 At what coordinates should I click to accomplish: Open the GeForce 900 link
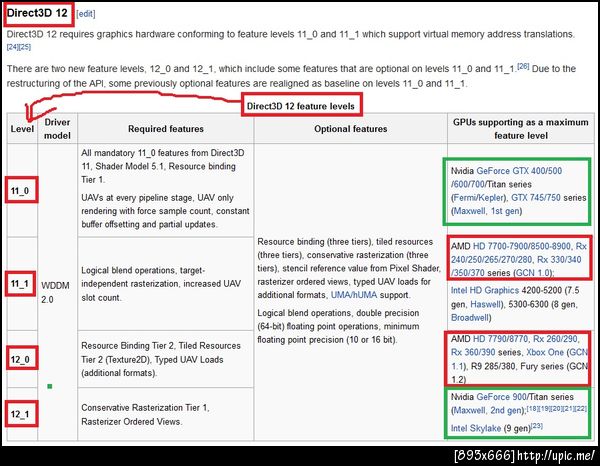click(502, 397)
